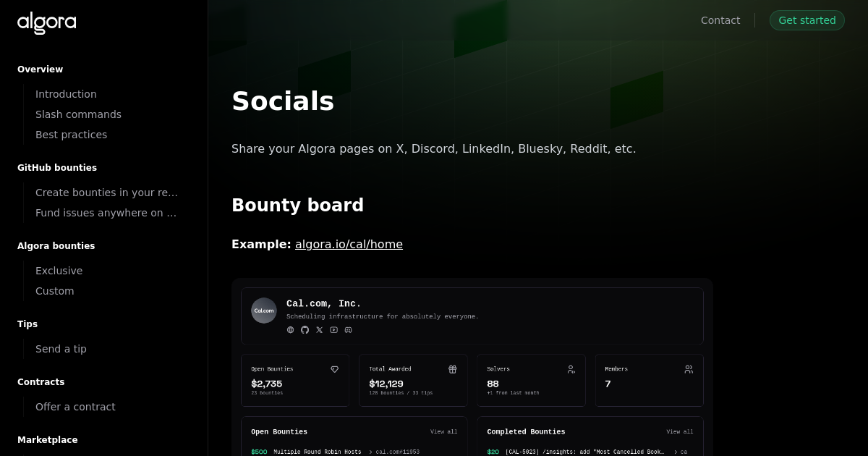The image size is (868, 456).
Task: Open the Best practices section
Action: [x=71, y=135]
